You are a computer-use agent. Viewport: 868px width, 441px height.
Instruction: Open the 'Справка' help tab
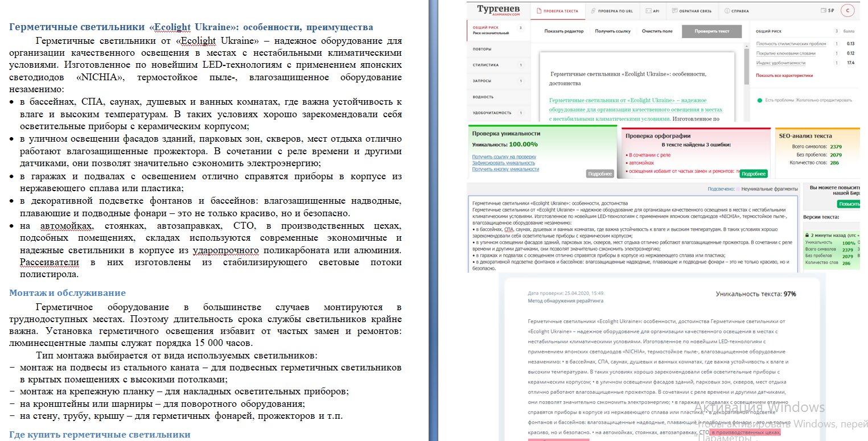click(x=737, y=11)
